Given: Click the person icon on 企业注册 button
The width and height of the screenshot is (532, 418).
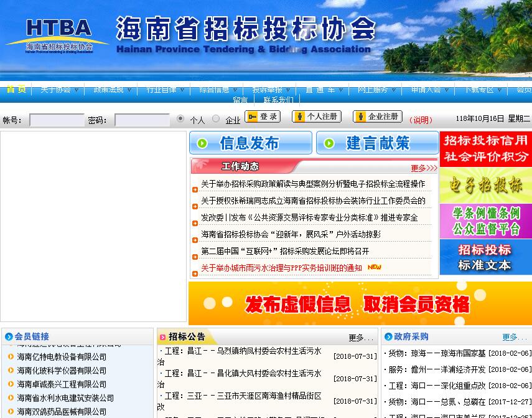Looking at the screenshot, I should pyautogui.click(x=362, y=116).
